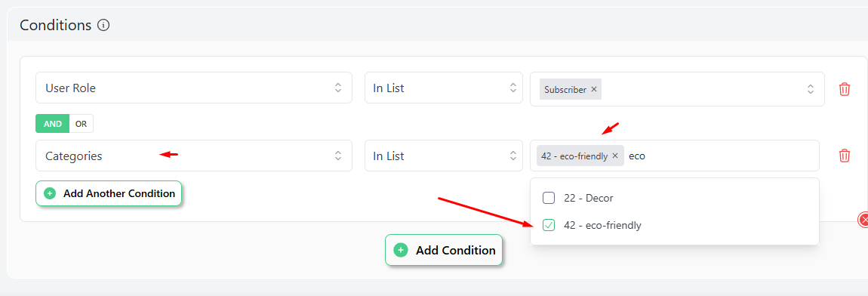Click the red circle close icon at the right edge
The image size is (868, 296).
(x=863, y=220)
